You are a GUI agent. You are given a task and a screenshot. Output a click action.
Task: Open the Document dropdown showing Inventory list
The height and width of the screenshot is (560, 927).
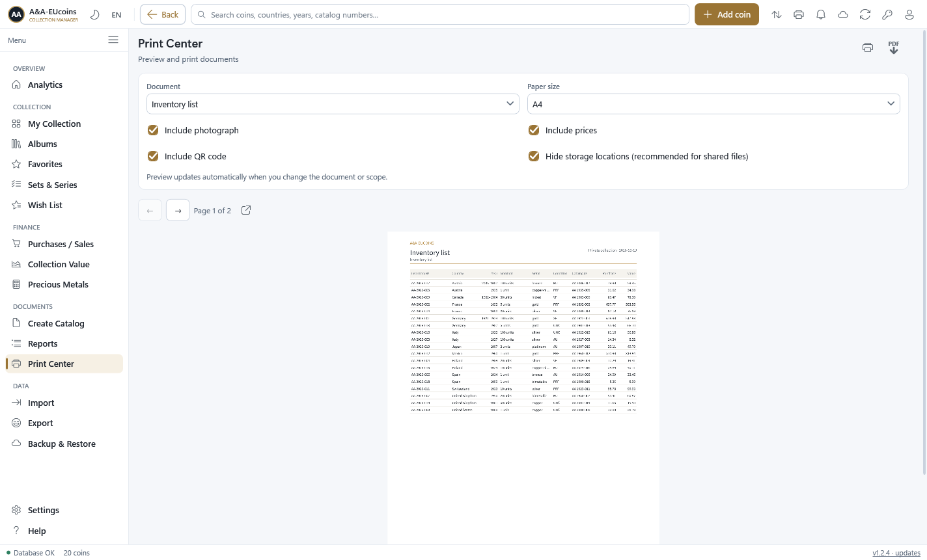[x=333, y=104]
